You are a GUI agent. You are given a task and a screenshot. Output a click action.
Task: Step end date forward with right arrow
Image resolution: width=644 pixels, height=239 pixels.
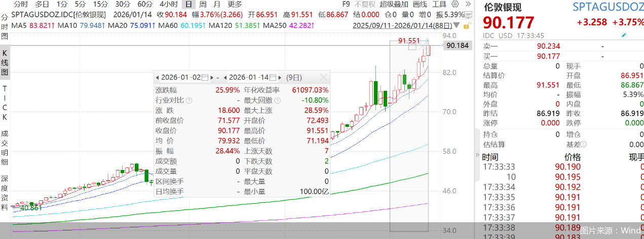[x=280, y=78]
